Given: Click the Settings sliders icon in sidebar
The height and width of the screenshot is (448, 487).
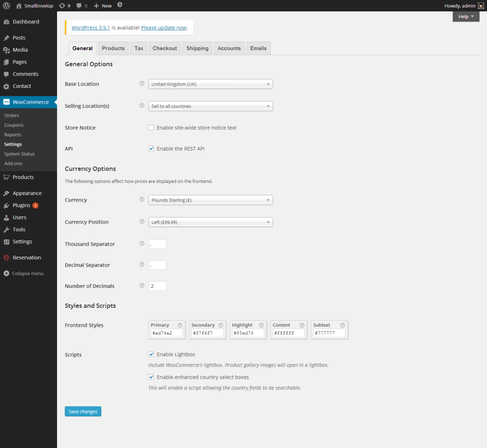Looking at the screenshot, I should tap(6, 242).
